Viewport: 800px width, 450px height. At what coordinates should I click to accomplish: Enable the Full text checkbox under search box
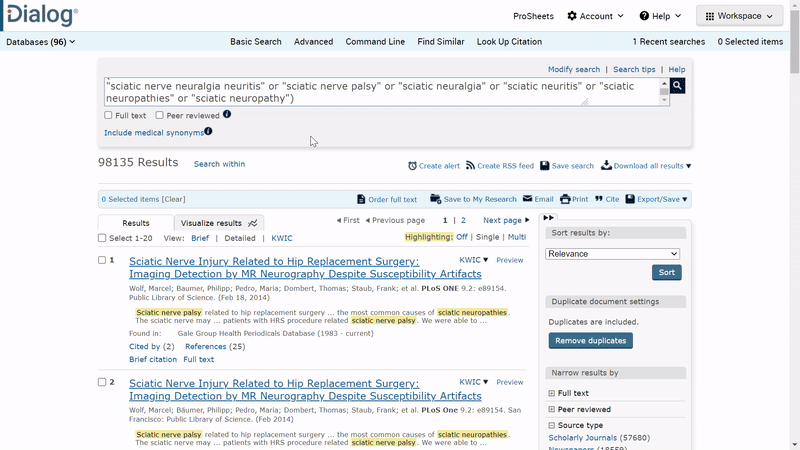(x=109, y=116)
